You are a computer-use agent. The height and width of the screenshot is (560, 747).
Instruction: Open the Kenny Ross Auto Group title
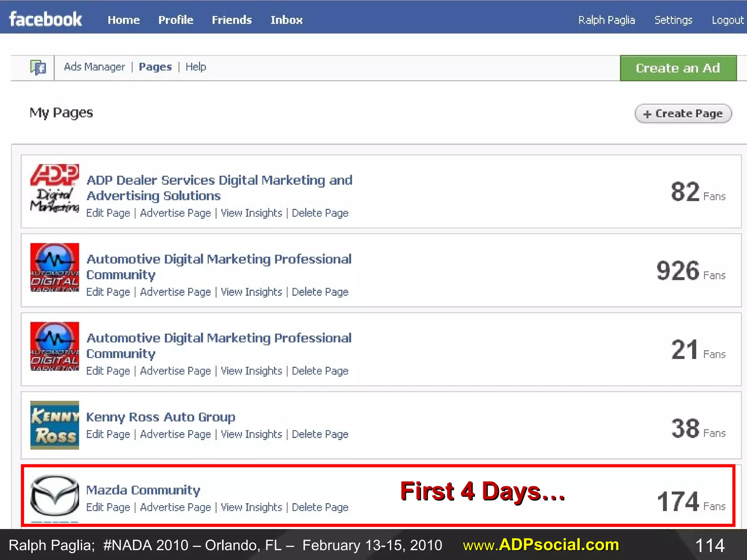point(161,417)
